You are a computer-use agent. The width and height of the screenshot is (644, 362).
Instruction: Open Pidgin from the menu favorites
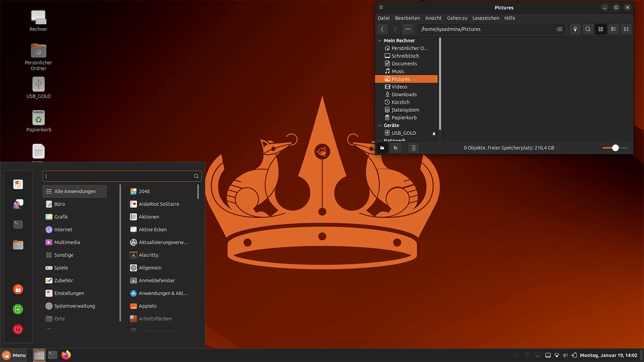[18, 204]
